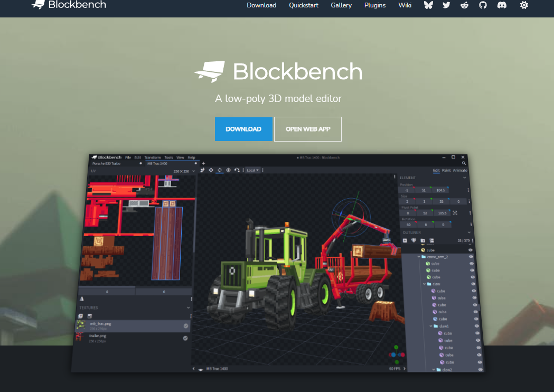Select the crane_arm_2 folder row
The height and width of the screenshot is (392, 554).
438,257
